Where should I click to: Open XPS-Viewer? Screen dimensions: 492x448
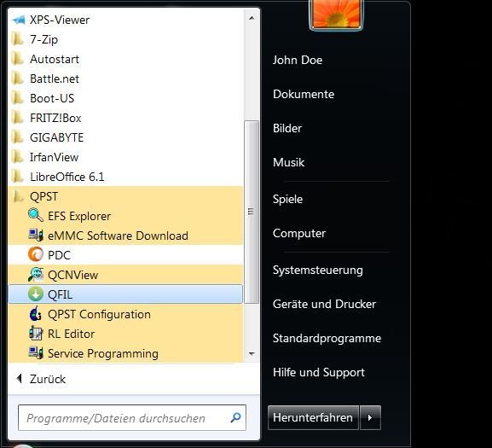point(125,20)
